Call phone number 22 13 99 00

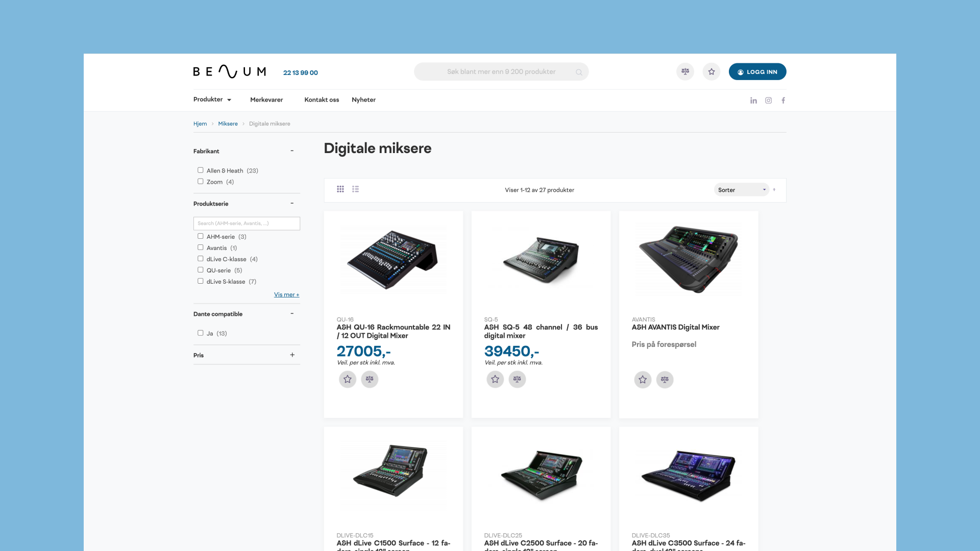click(301, 73)
